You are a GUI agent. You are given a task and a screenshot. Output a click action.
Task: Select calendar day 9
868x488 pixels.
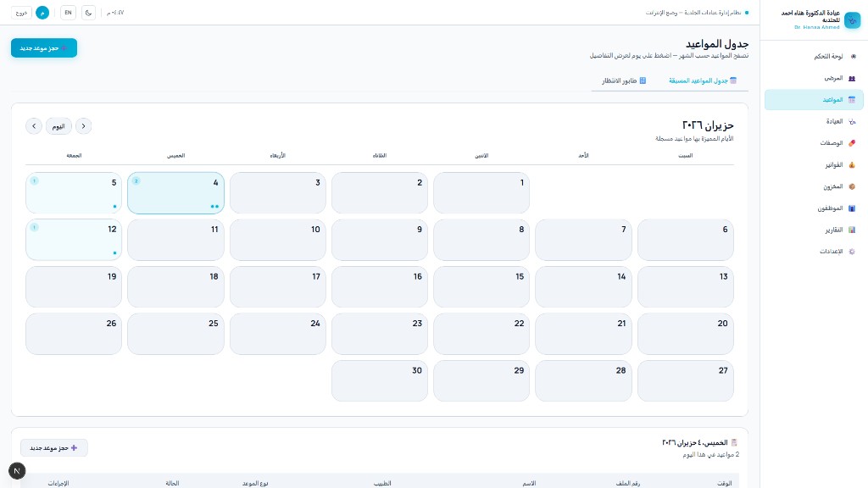pyautogui.click(x=380, y=240)
